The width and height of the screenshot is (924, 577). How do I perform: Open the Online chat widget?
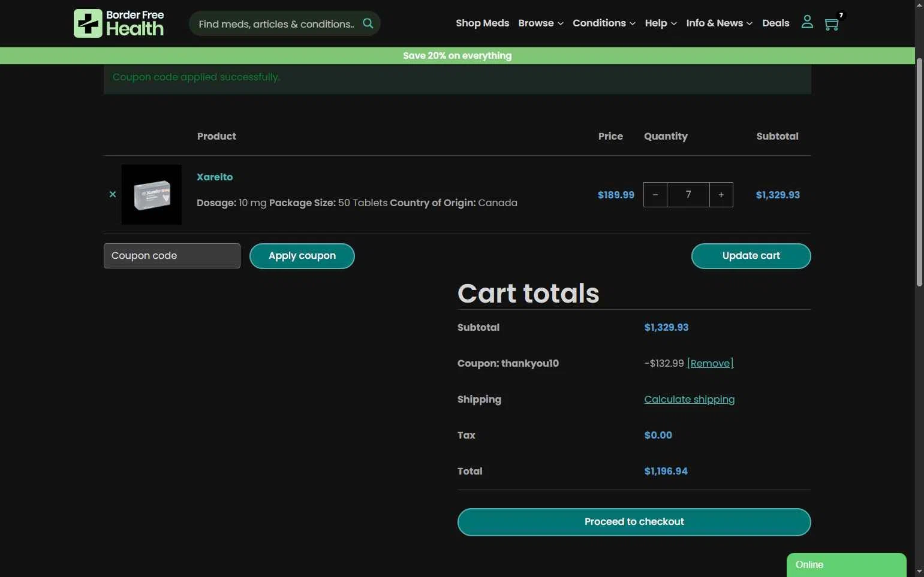point(846,565)
